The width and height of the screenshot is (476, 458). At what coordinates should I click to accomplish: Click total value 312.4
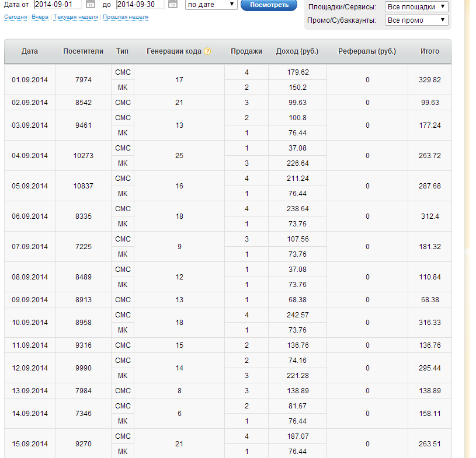(x=430, y=216)
